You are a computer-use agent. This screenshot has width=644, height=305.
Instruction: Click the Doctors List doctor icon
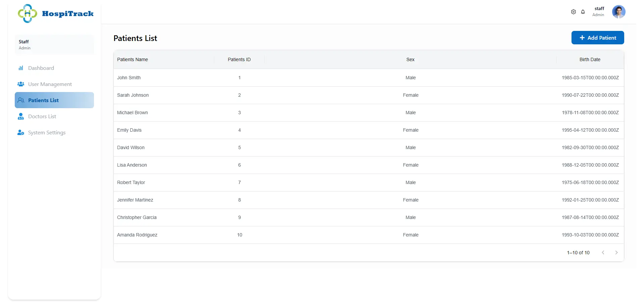21,117
